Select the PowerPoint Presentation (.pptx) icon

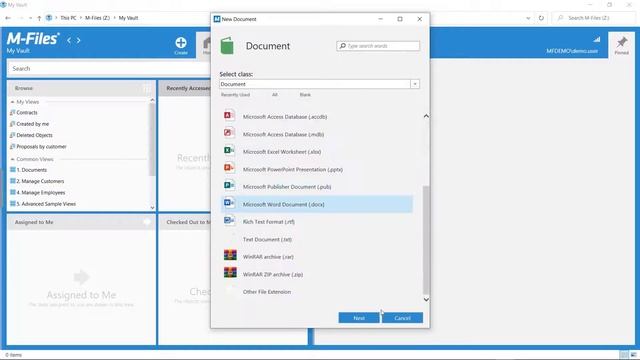[x=229, y=168]
